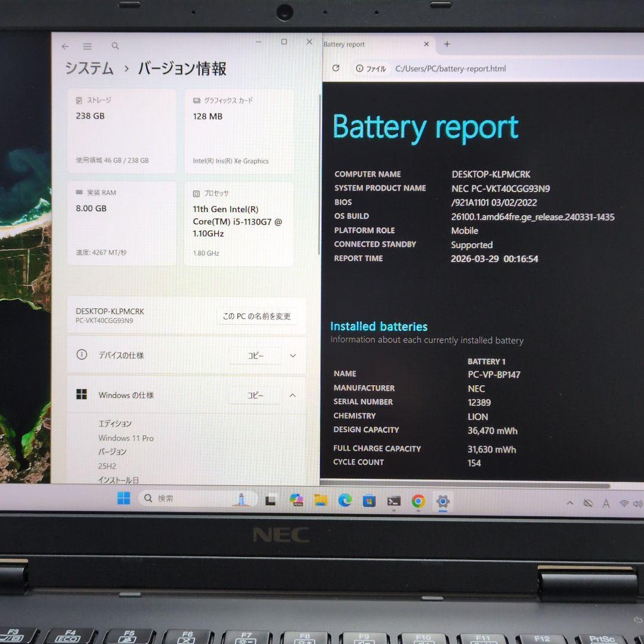Select the DESKTOP-KLPMCRK computer name in Settings

tap(110, 311)
